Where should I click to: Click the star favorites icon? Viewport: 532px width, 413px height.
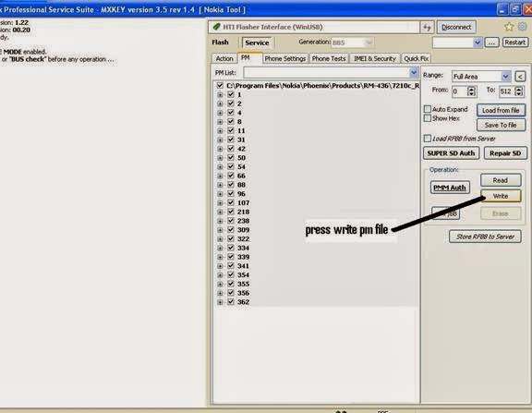(x=509, y=27)
